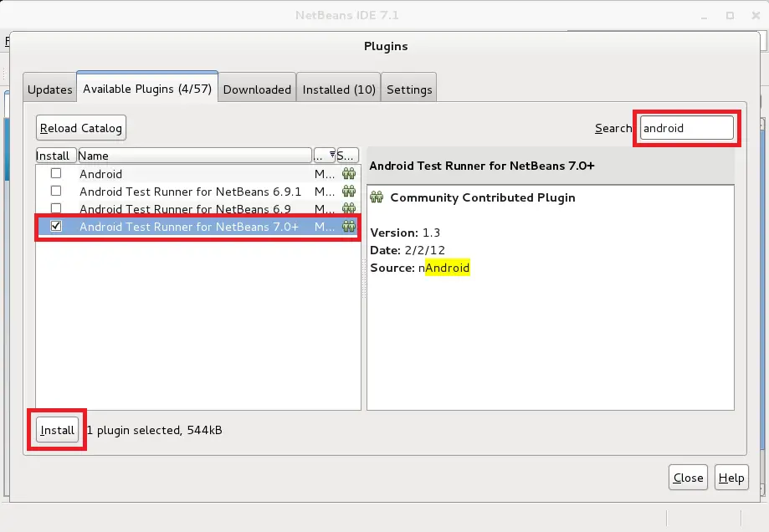Image resolution: width=769 pixels, height=532 pixels.
Task: Click Community Contributed Plugin icon in details pane
Action: pos(377,197)
